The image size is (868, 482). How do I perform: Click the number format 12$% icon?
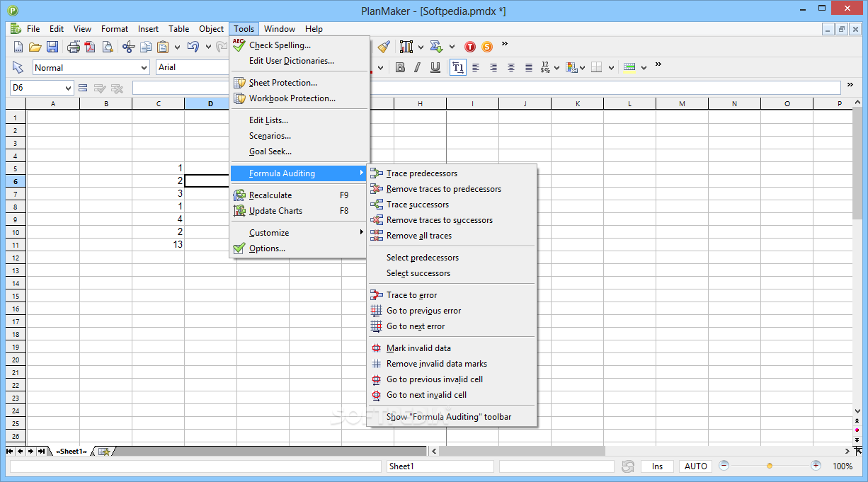click(545, 67)
